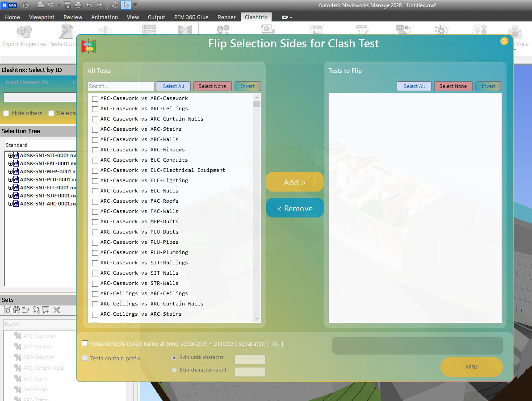Screen dimensions: 532x401
Task: Enable Rename tests checkbox
Action: click(x=85, y=343)
